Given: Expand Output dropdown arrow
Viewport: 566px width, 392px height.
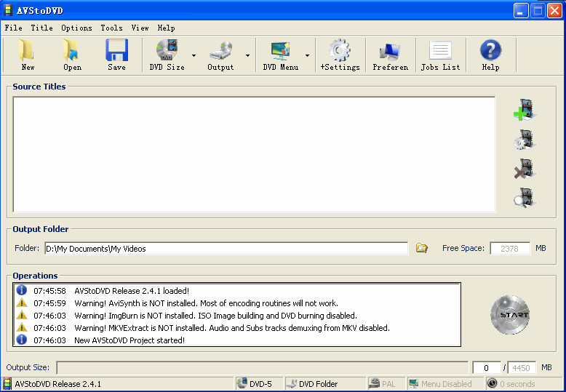Looking at the screenshot, I should click(247, 55).
